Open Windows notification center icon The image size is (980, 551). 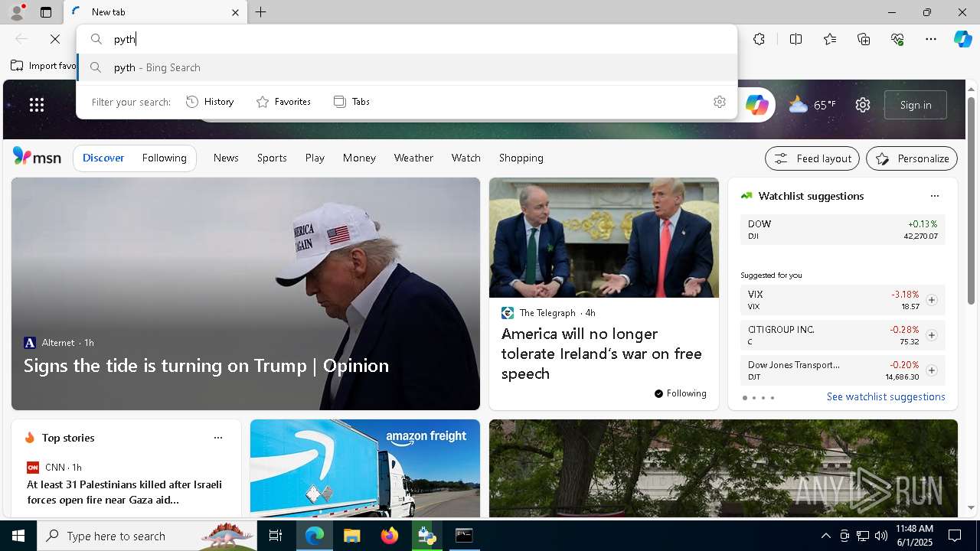(955, 536)
